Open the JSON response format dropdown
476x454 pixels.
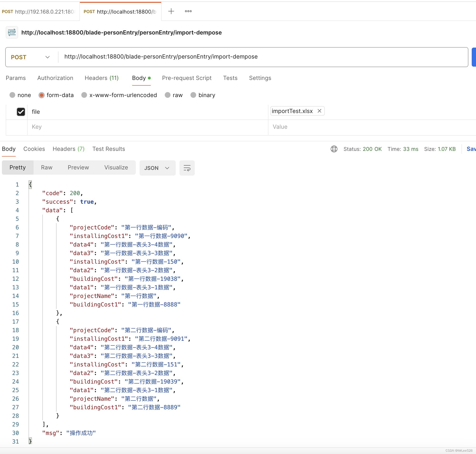coord(157,168)
